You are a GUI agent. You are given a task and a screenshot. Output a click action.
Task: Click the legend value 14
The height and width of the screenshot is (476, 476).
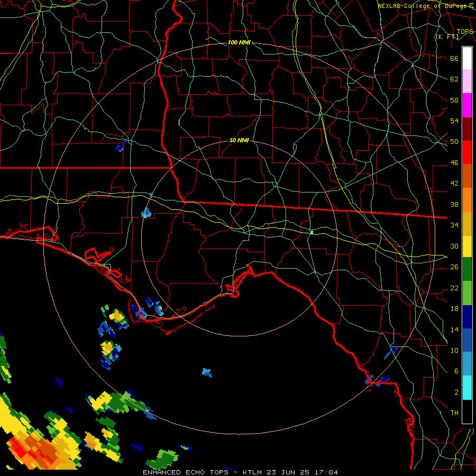454,329
